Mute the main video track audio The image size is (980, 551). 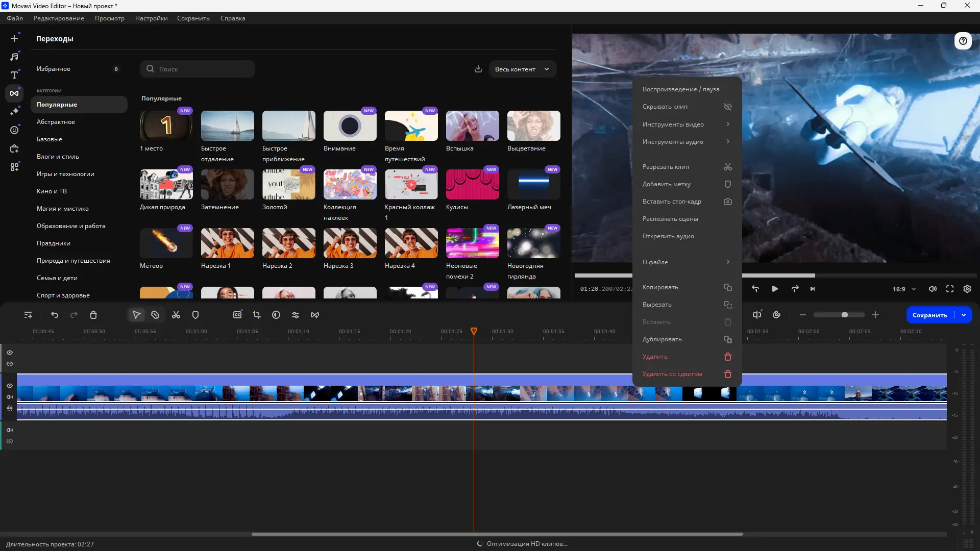coord(10,397)
